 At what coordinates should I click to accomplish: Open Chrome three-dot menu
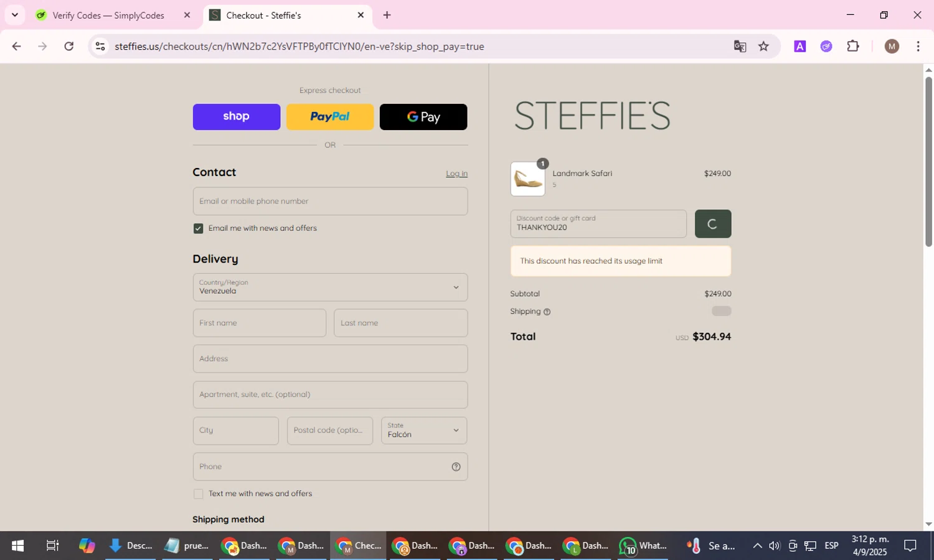tap(918, 46)
